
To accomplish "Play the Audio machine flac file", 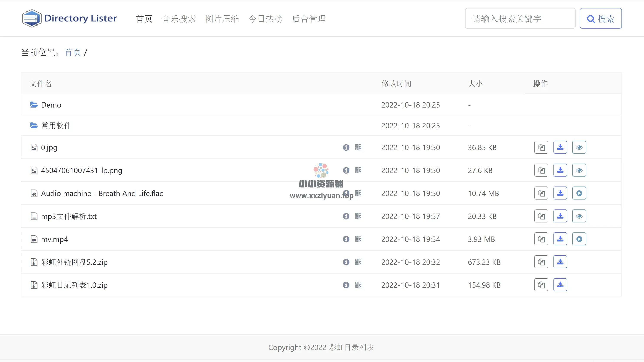I will coord(579,193).
